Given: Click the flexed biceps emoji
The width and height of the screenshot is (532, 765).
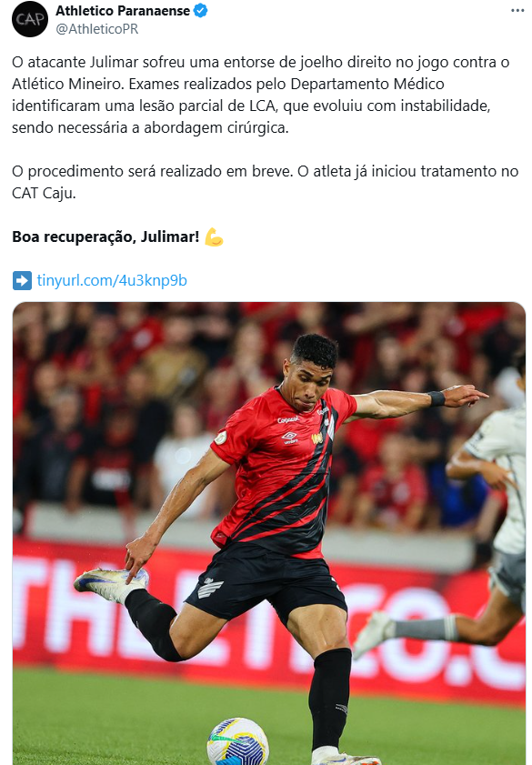Looking at the screenshot, I should pos(214,237).
